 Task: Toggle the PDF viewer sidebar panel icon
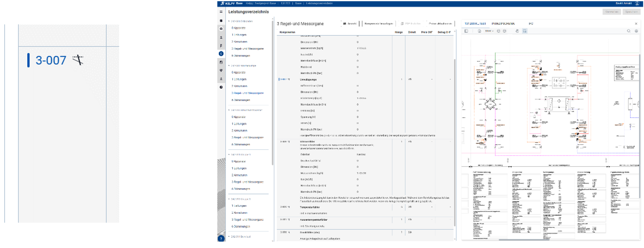click(x=466, y=31)
